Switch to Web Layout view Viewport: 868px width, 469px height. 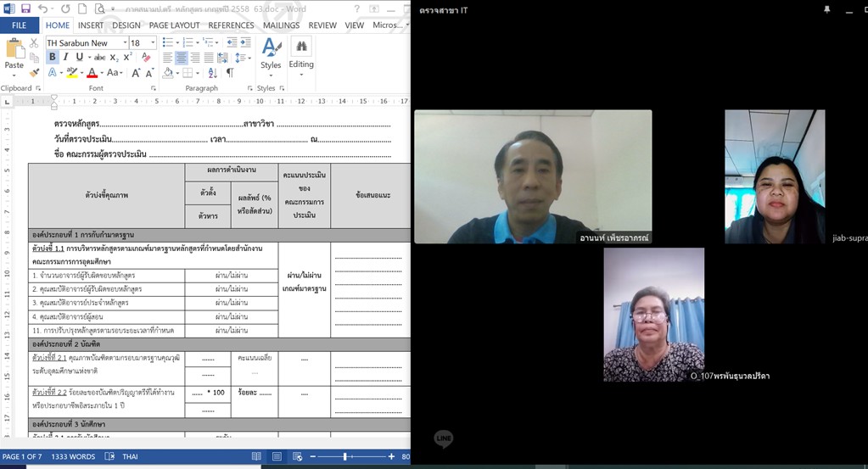coord(297,456)
